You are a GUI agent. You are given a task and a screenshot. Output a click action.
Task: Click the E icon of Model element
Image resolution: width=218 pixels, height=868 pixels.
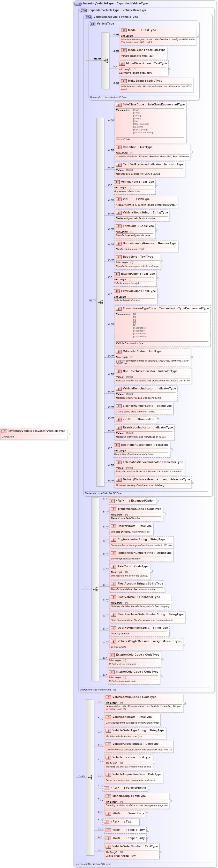click(124, 30)
